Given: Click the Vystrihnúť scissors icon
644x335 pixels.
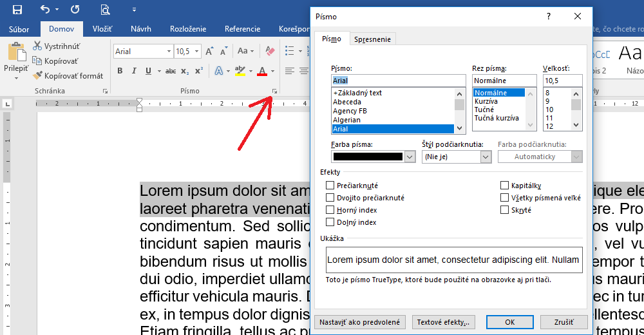Looking at the screenshot, I should coord(38,46).
